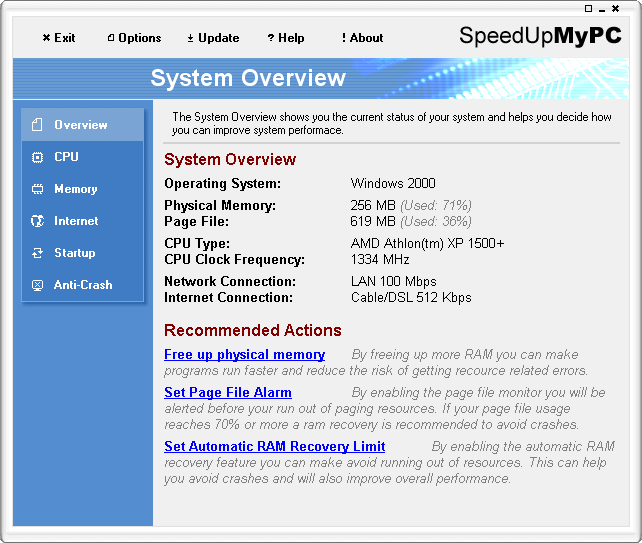
Task: Open the Options menu item
Action: 140,38
